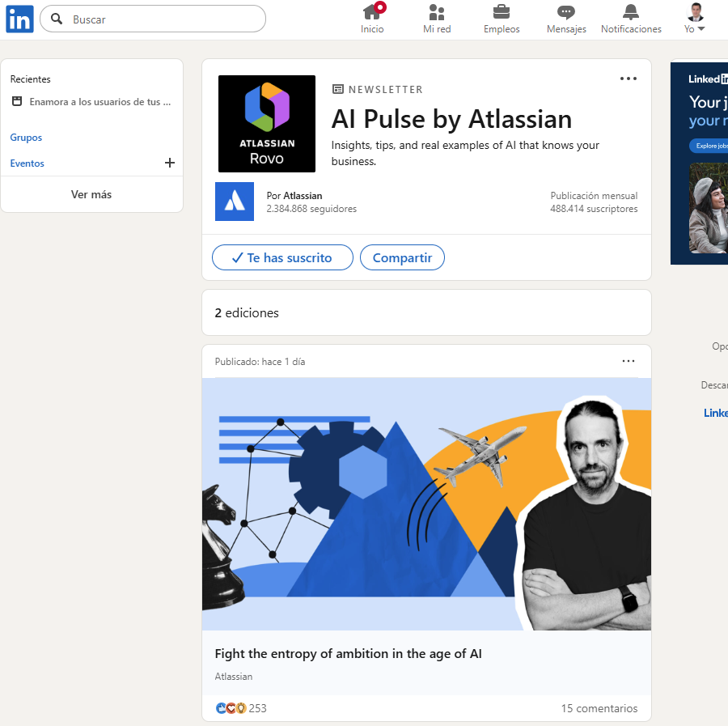Add event with plus icon
Viewport: 728px width, 726px height.
[x=170, y=163]
